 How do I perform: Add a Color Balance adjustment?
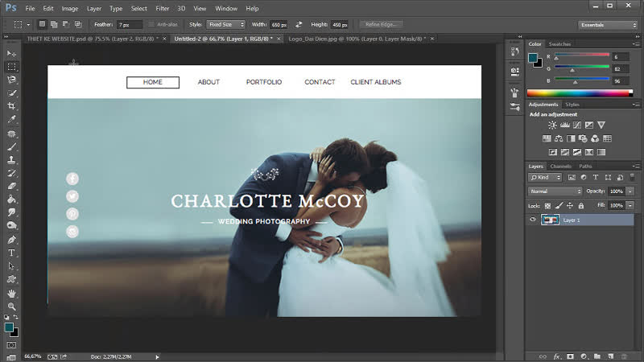(559, 138)
